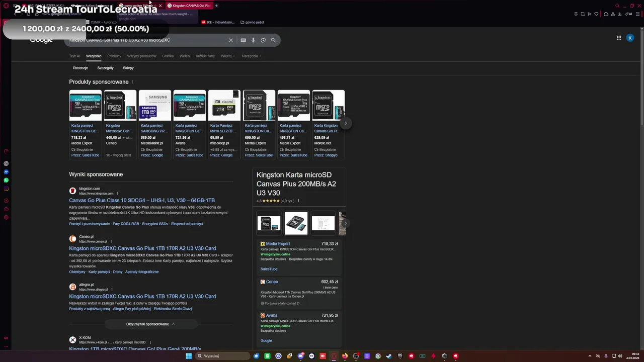
Task: Select the middle Kingston product image
Action: coord(296,223)
